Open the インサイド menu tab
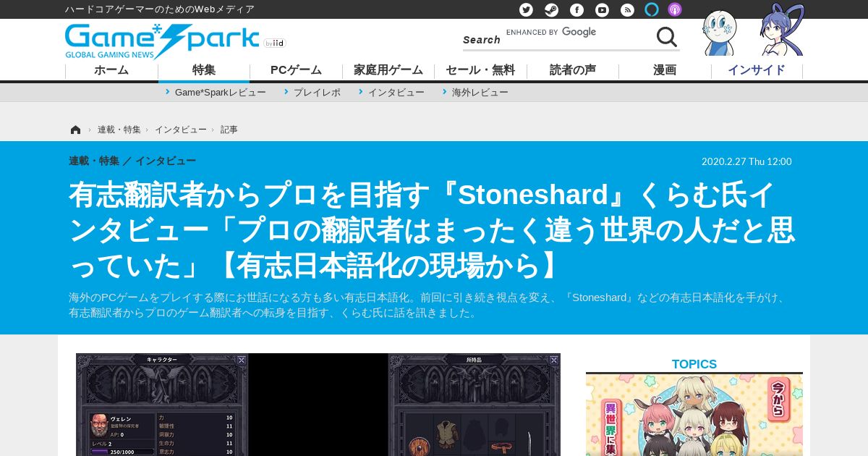 (x=757, y=70)
